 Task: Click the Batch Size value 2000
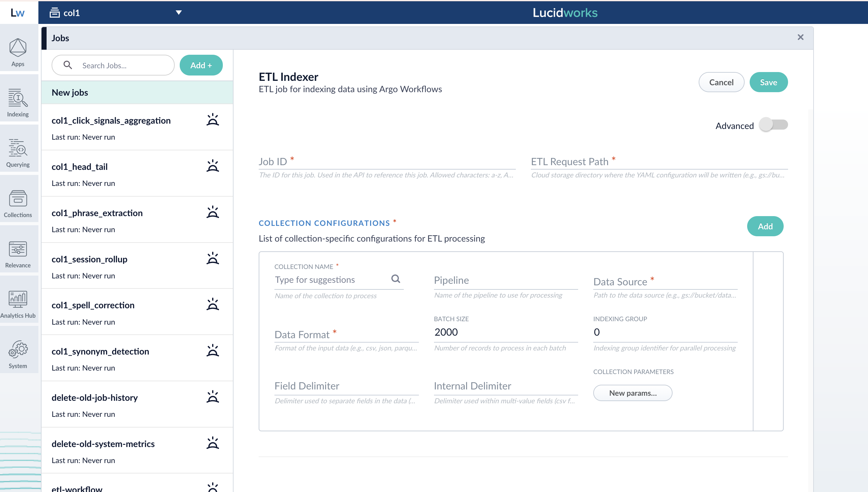pyautogui.click(x=446, y=332)
